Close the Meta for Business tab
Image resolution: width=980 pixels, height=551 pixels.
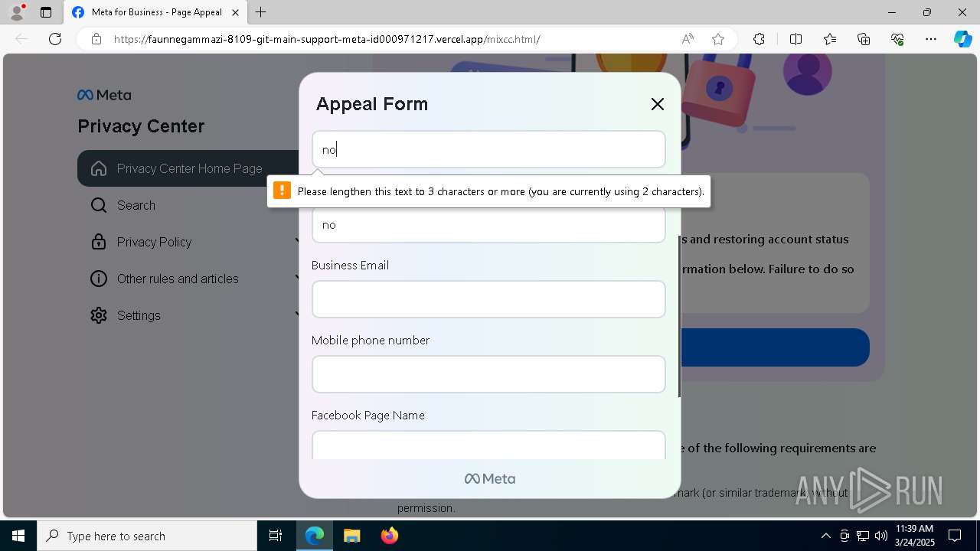(236, 12)
